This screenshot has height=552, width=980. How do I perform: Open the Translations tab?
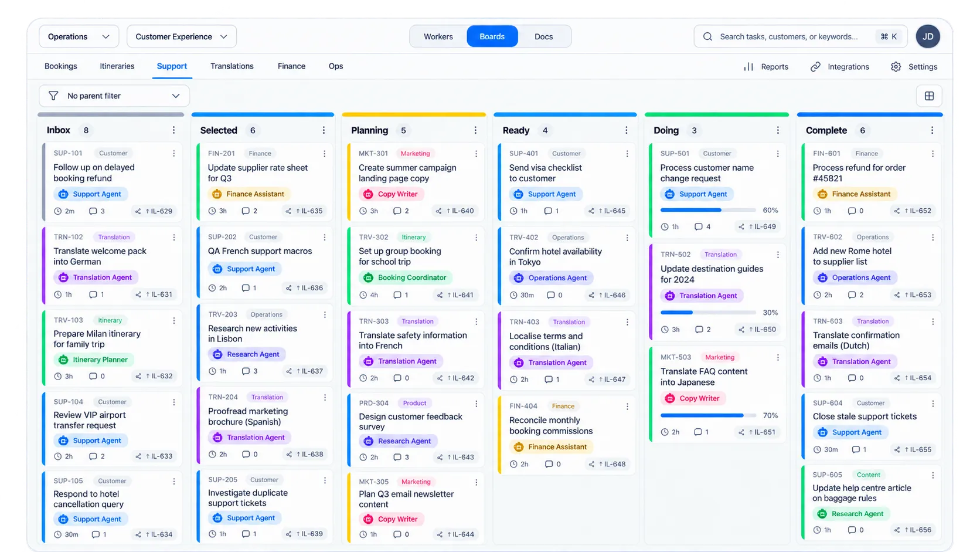click(232, 66)
